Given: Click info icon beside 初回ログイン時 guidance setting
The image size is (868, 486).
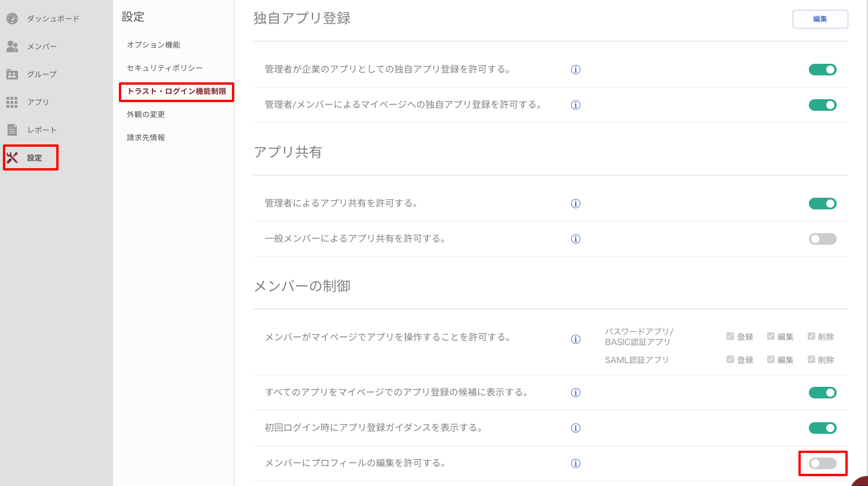Looking at the screenshot, I should click(576, 428).
